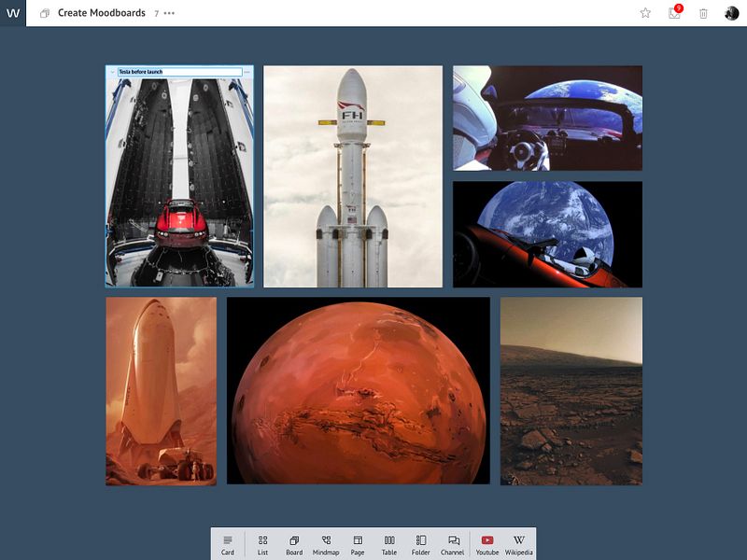Edit the 'Tesla before launch' title field
This screenshot has height=560, width=747.
(x=180, y=72)
